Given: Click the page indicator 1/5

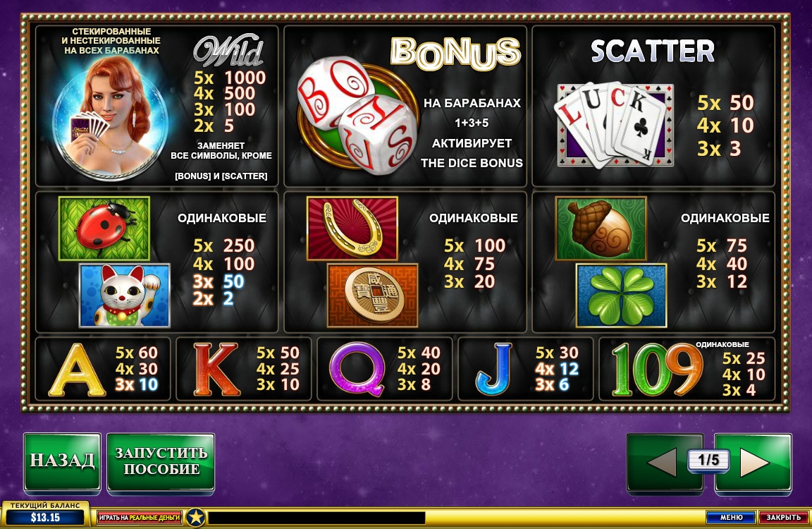Looking at the screenshot, I should [x=708, y=460].
